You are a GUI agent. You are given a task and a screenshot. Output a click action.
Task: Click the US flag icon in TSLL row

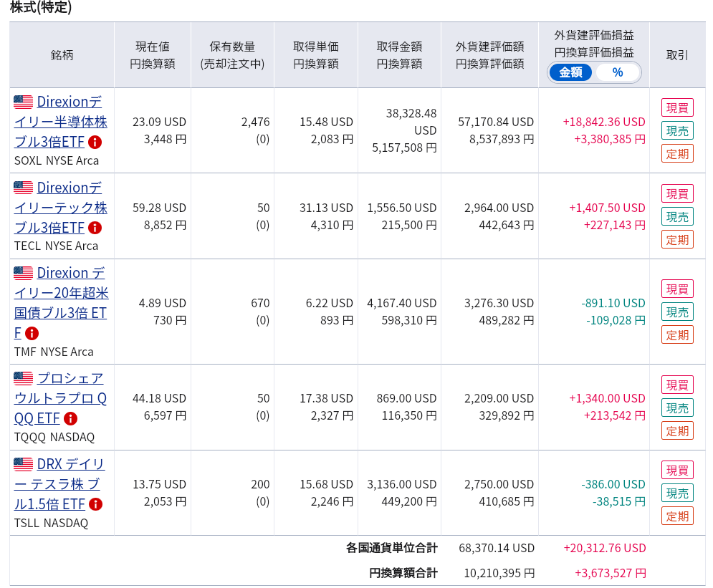[23, 464]
